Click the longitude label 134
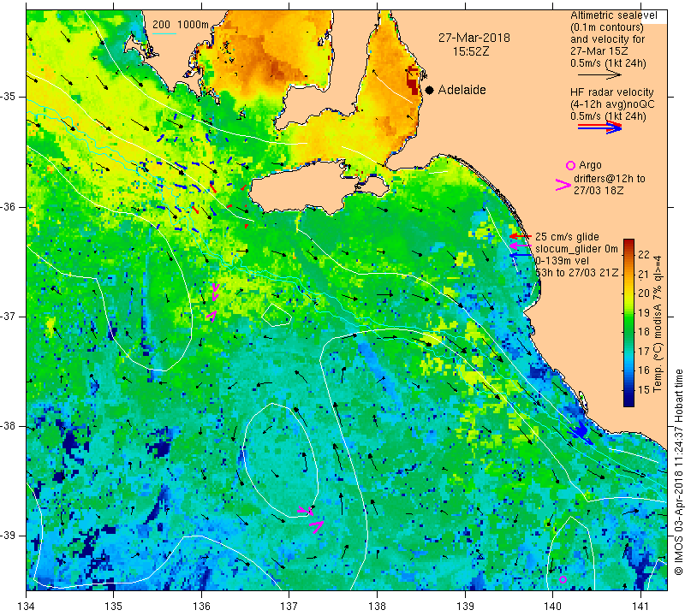The height and width of the screenshot is (616, 685). pyautogui.click(x=27, y=607)
